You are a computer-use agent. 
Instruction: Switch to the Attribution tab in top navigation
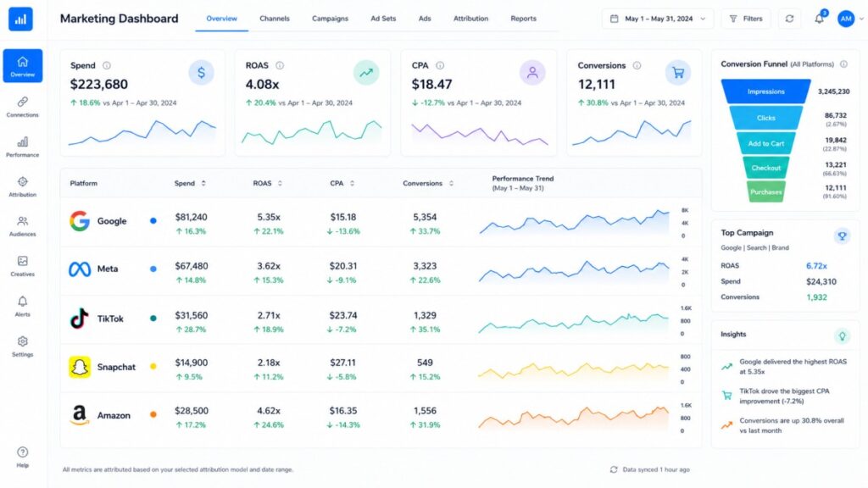[470, 19]
